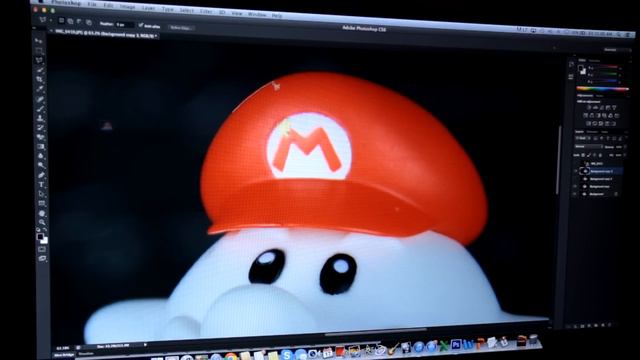Switch to the Adjustments panel tab

click(x=585, y=96)
